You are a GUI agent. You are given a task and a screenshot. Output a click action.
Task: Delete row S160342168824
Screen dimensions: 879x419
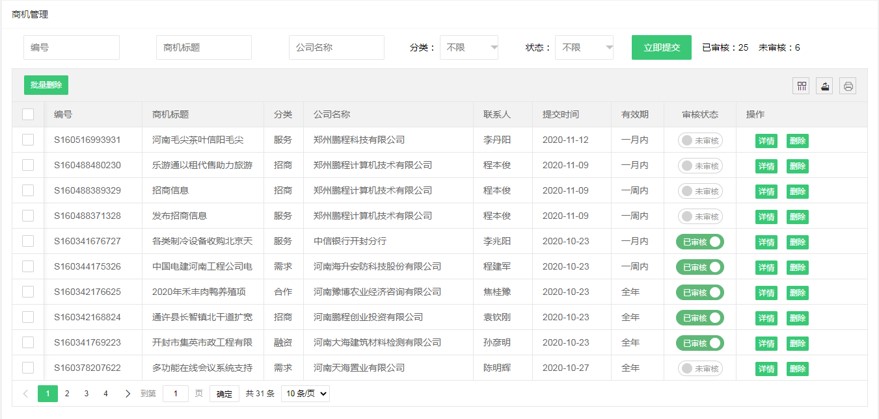click(x=797, y=318)
